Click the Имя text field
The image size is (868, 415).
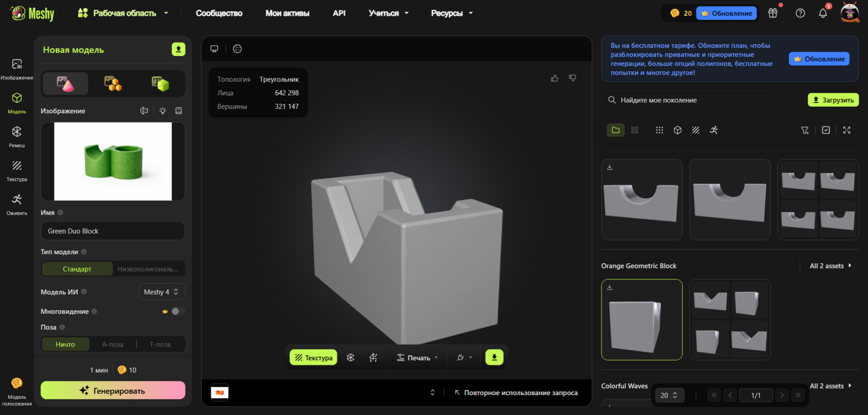coord(113,231)
